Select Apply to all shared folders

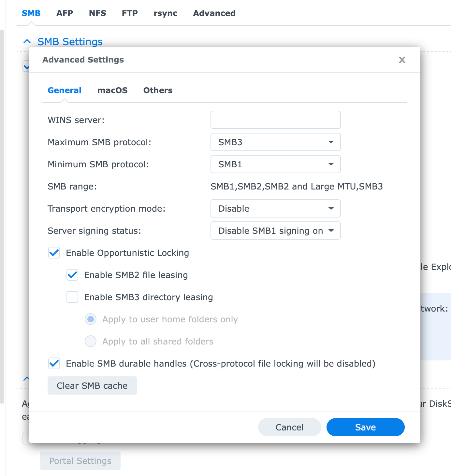click(90, 341)
